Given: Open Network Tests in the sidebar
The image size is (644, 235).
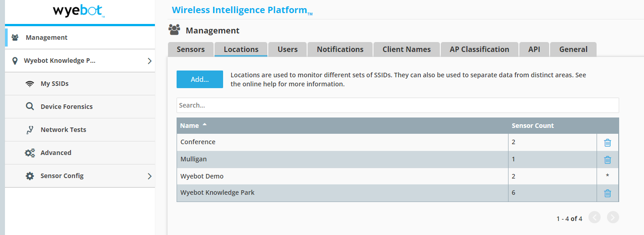Looking at the screenshot, I should click(79, 130).
